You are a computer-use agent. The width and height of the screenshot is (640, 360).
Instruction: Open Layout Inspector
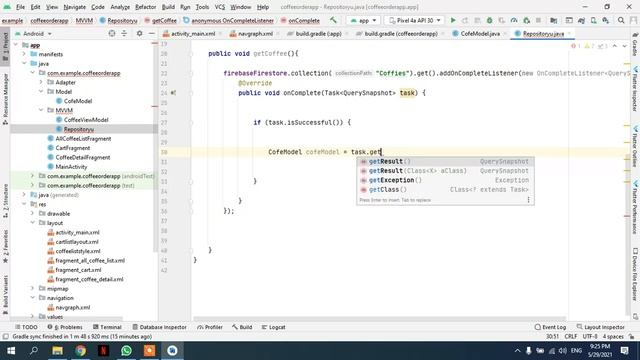point(600,327)
